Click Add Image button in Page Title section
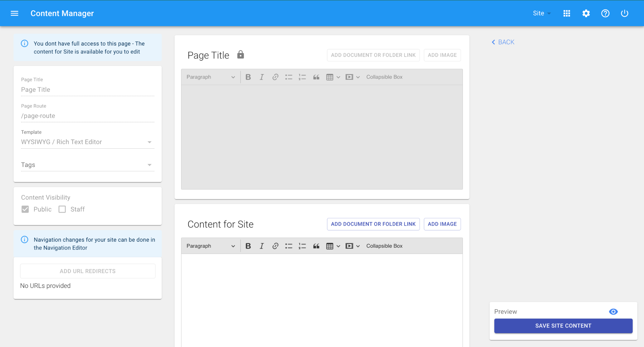This screenshot has width=644, height=347. pos(442,55)
